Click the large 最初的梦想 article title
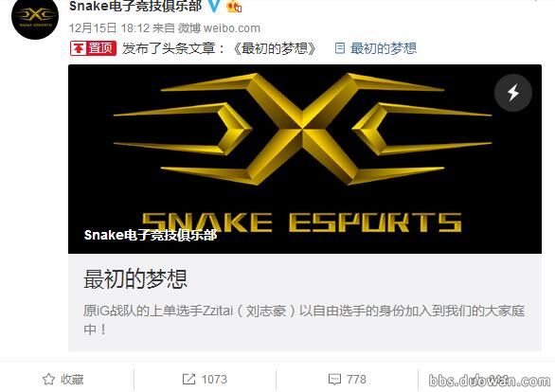 click(135, 278)
